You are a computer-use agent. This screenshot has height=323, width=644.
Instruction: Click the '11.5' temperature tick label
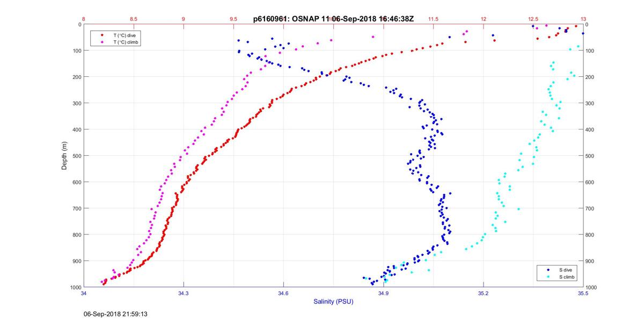click(x=433, y=19)
